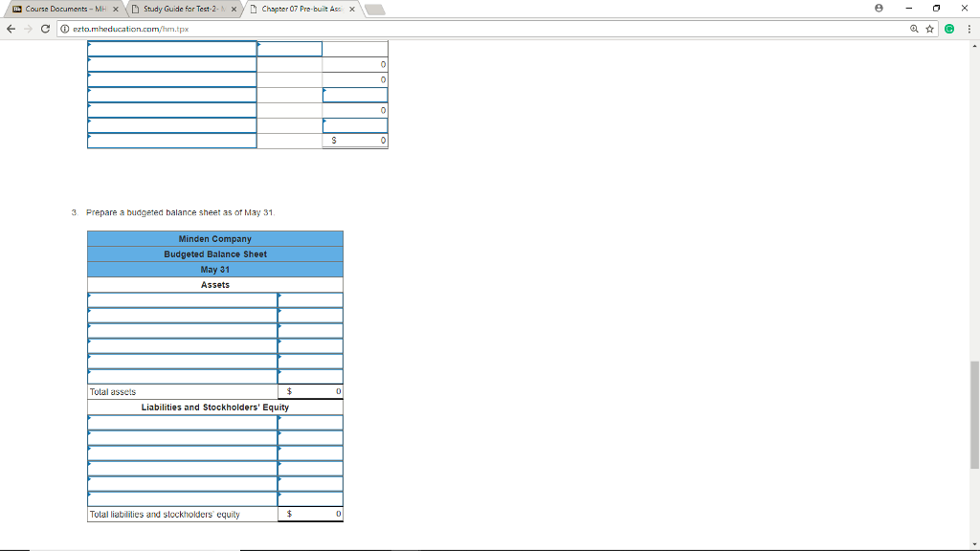Viewport: 980px width, 551px height.
Task: Click the forward navigation arrow
Action: tap(28, 29)
